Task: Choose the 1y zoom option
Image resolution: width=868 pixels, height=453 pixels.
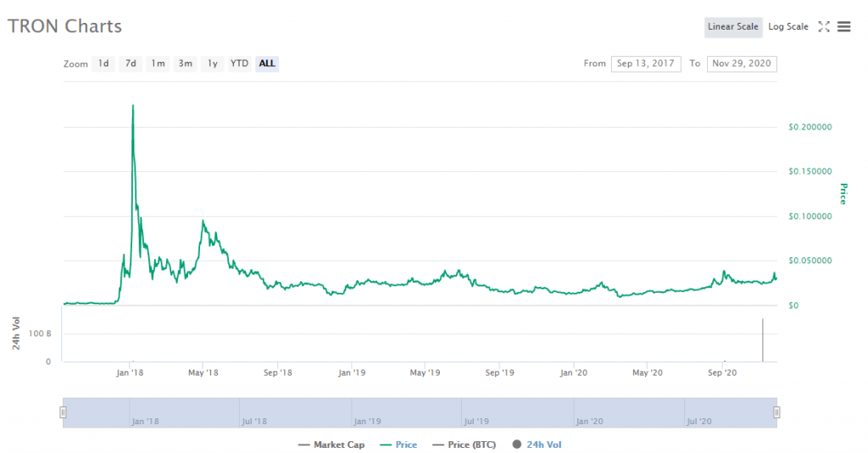Action: click(213, 64)
